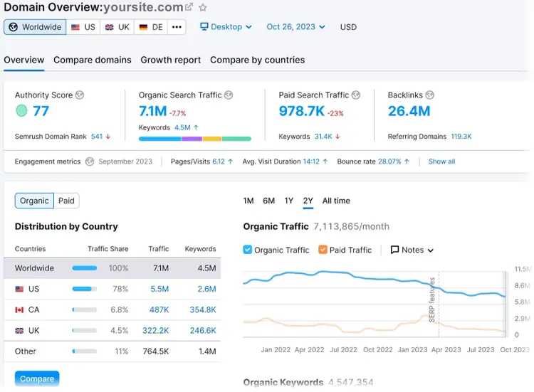Screen dimensions: 534x392
Task: Click the blue Compare button
Action: coord(37,378)
